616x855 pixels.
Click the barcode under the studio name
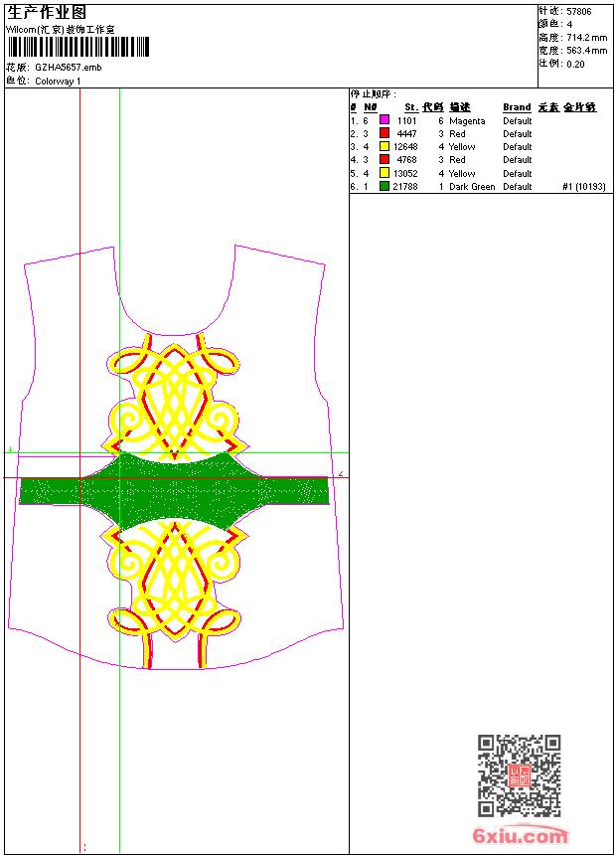point(77,47)
